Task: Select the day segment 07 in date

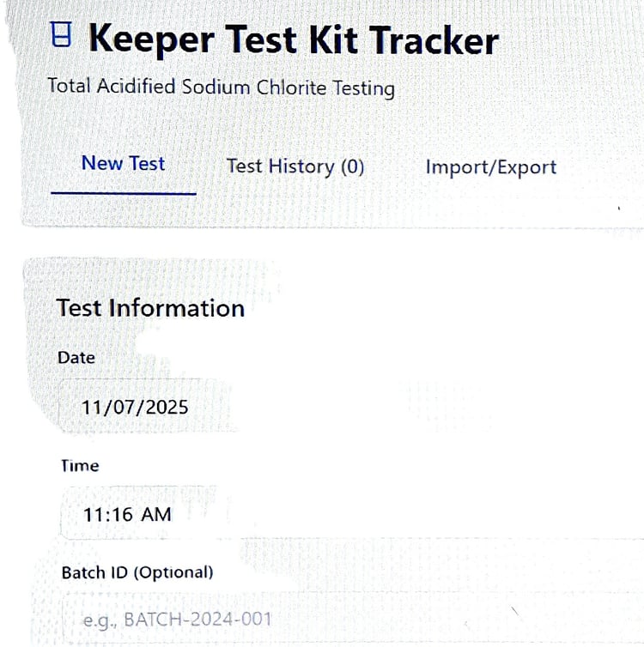Action: [x=123, y=406]
